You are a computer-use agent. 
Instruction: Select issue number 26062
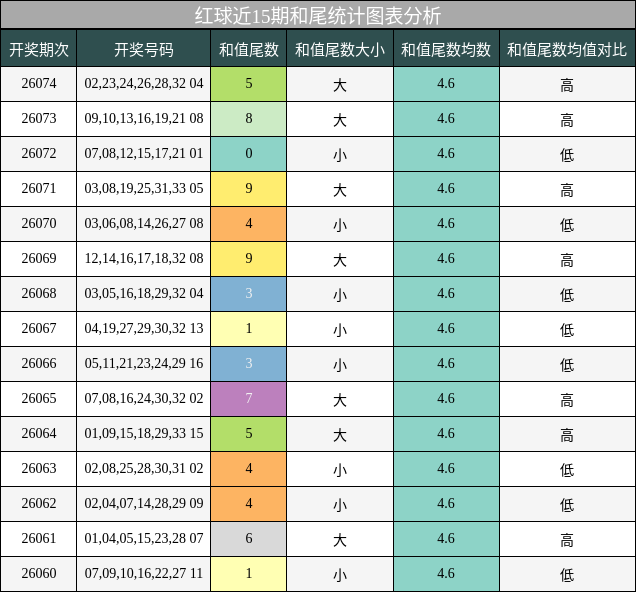tap(39, 503)
